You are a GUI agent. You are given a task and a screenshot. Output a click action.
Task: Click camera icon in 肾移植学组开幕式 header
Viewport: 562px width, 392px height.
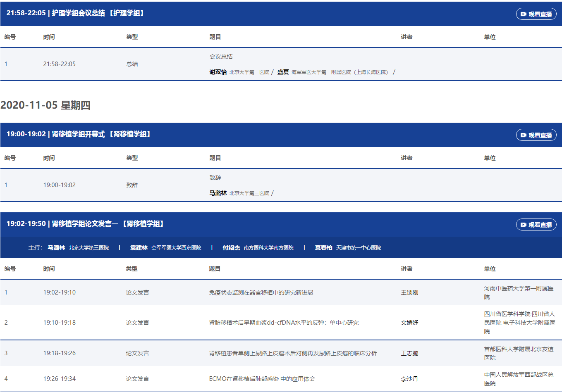click(x=524, y=135)
